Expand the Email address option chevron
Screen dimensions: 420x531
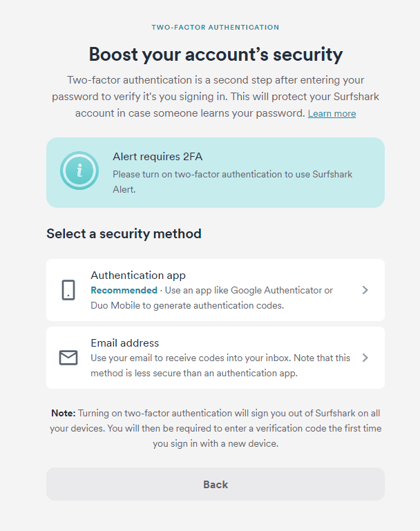365,358
